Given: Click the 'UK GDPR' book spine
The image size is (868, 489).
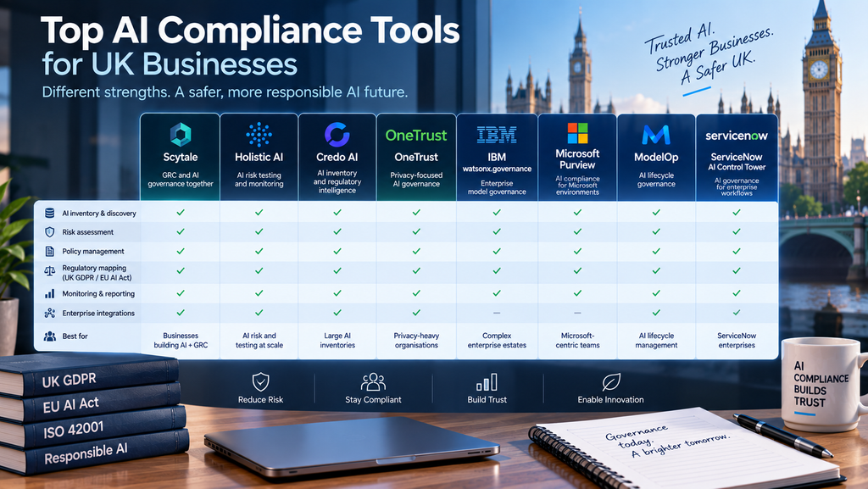Looking at the screenshot, I should click(70, 381).
